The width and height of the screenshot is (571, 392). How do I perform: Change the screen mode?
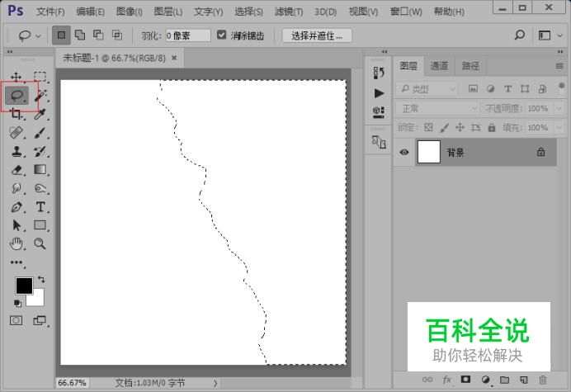(x=40, y=320)
